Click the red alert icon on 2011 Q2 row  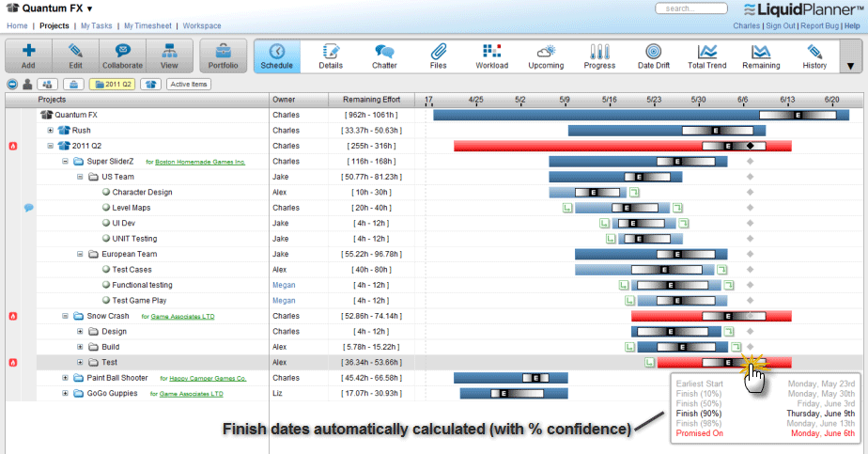pyautogui.click(x=13, y=147)
